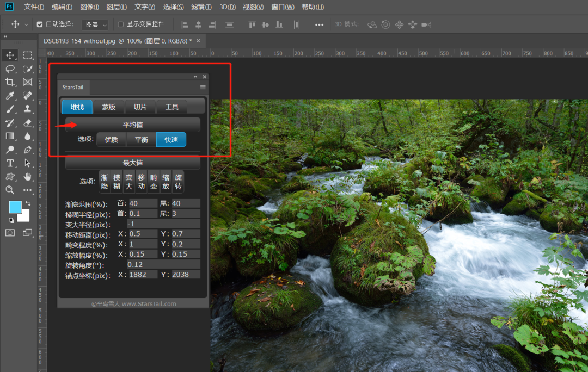Toggle the 模糊 option in StarsTail
The width and height of the screenshot is (588, 372).
[117, 182]
